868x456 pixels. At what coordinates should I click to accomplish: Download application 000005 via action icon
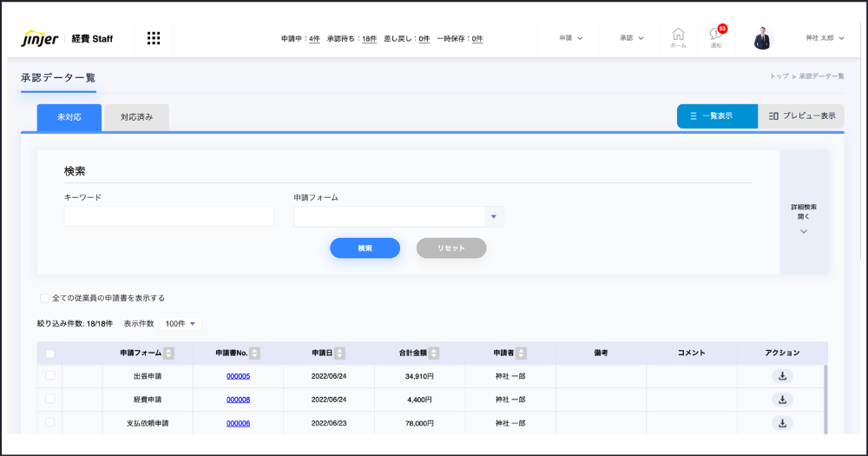(x=782, y=376)
